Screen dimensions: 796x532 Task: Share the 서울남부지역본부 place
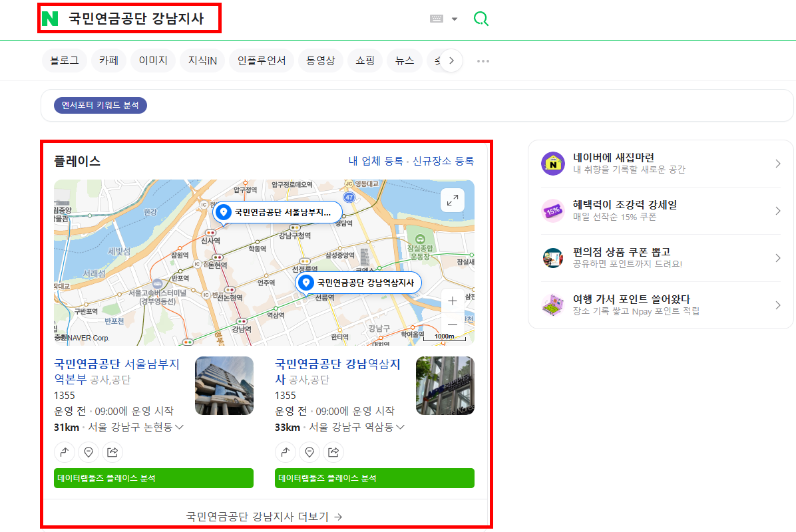coord(112,452)
